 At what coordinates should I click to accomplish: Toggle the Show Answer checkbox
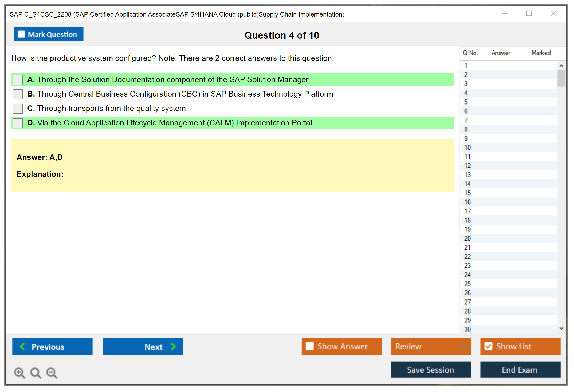310,346
